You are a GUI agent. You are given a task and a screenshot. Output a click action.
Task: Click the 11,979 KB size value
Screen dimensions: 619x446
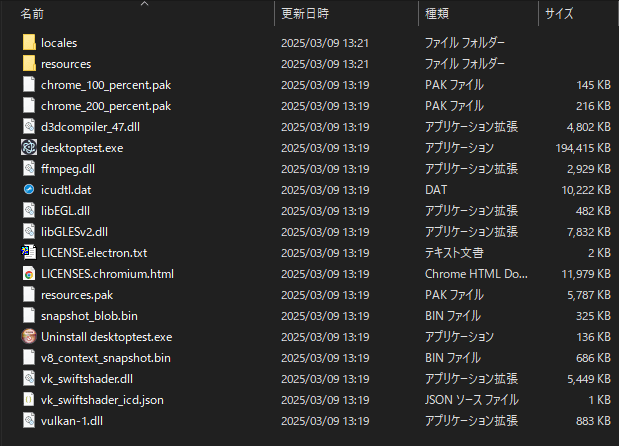coord(586,274)
